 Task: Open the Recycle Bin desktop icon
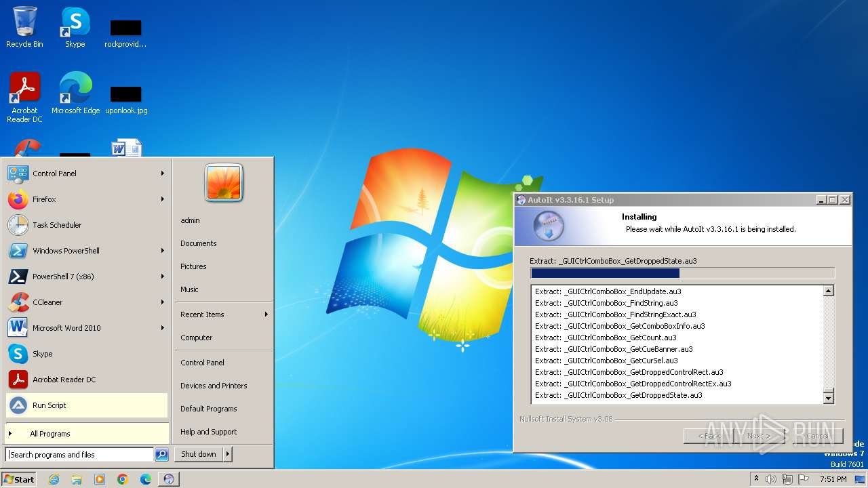24,27
